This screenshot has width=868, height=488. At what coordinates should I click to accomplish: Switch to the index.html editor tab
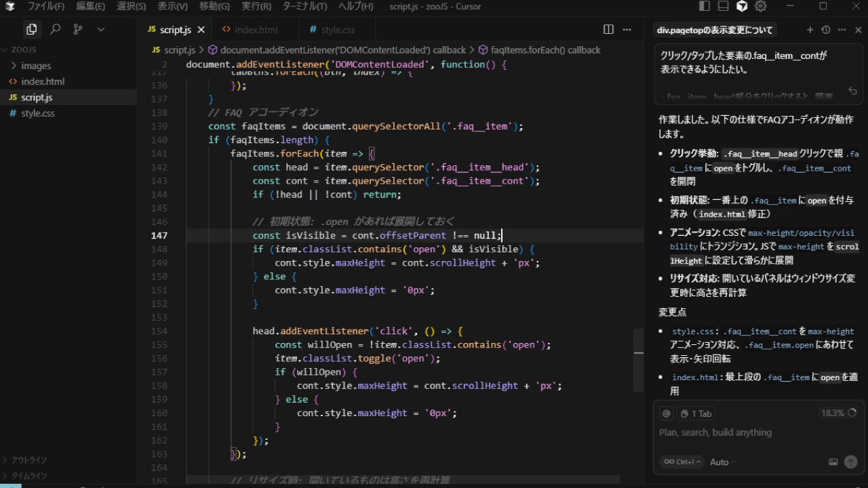click(255, 30)
